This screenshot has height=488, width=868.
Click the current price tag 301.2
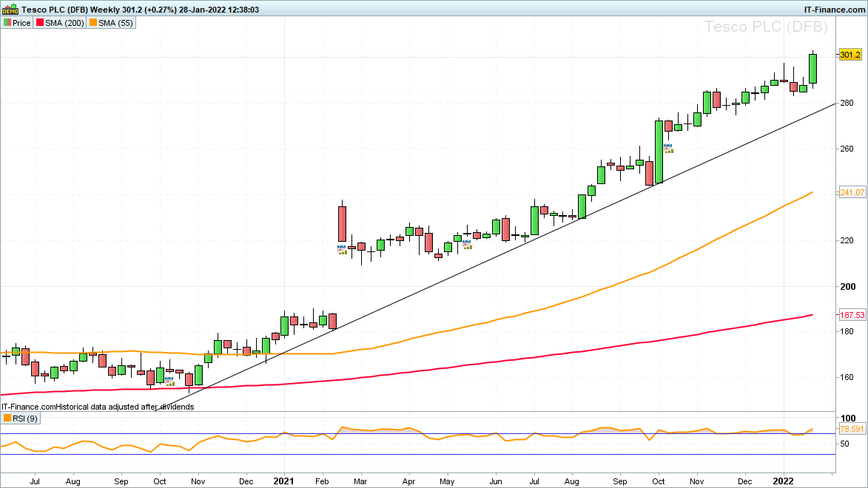(x=850, y=55)
